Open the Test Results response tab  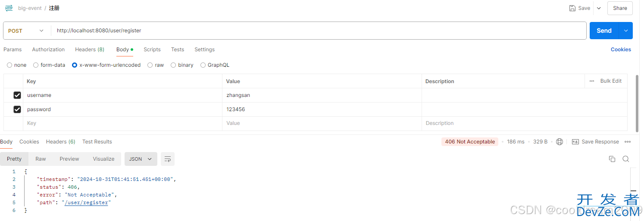point(97,142)
